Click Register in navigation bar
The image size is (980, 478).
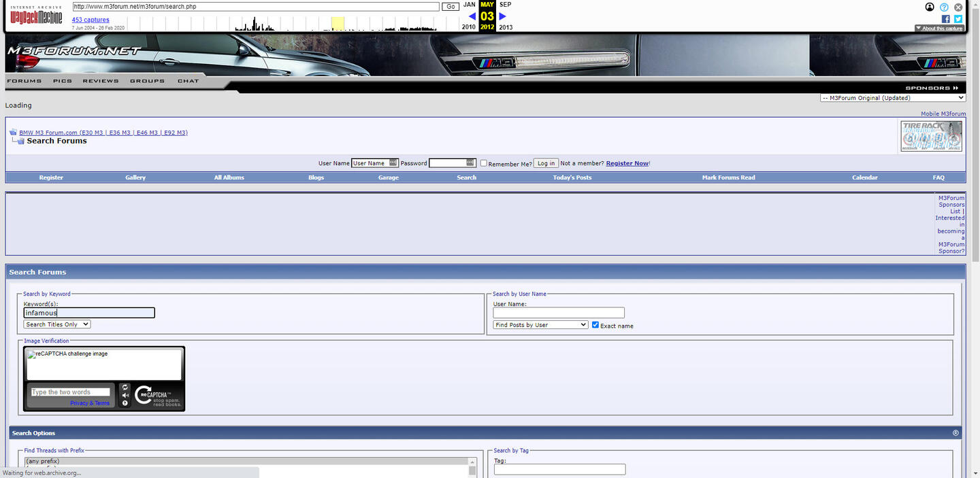[x=51, y=177]
